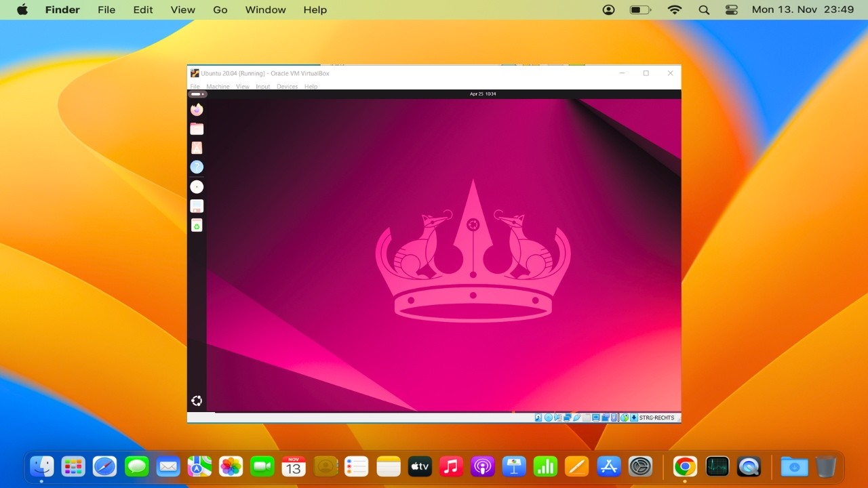The image size is (868, 488).
Task: Open the Finder menu in macOS menu bar
Action: 62,9
